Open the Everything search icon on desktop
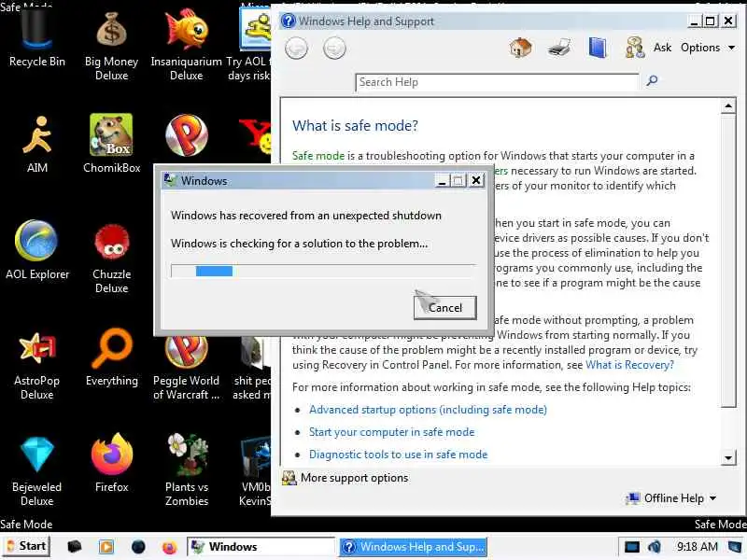 [x=111, y=357]
